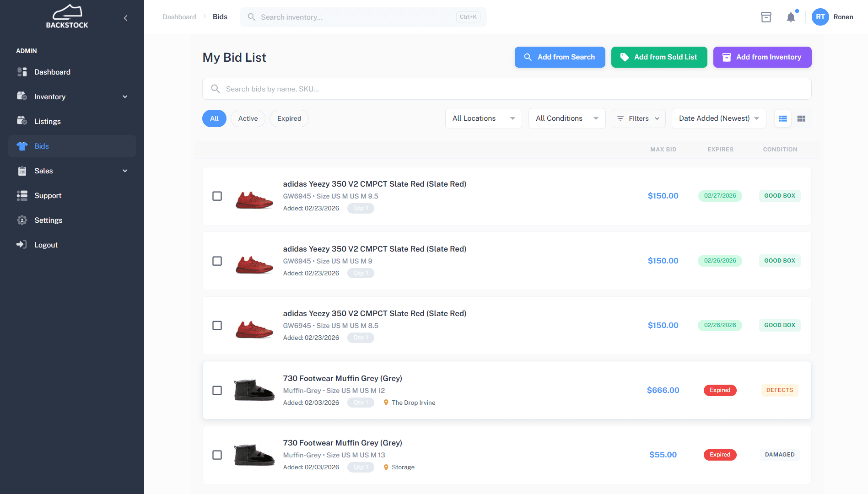Open the Dashboard breadcrumb link
Image resolution: width=868 pixels, height=494 pixels.
(x=179, y=16)
